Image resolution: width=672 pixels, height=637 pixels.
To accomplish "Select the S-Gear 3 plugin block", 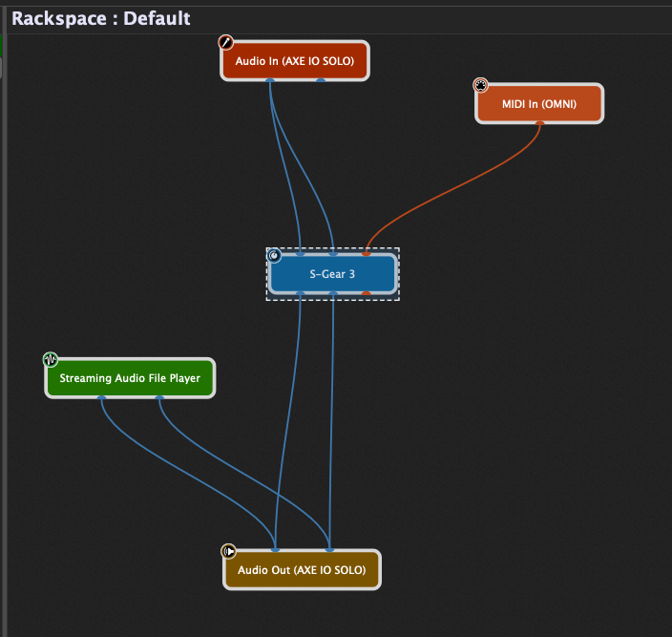I will (332, 275).
